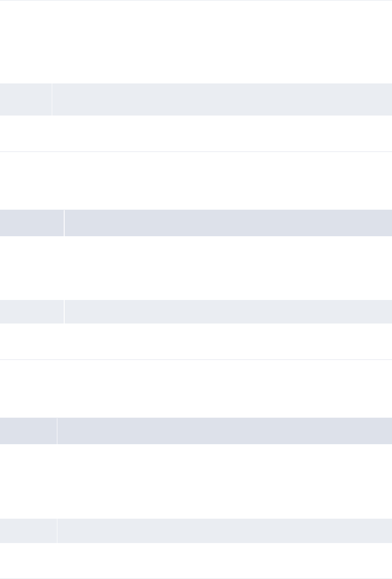This screenshot has height=579, width=392.
Task: Click the white row below the third gray row
Action: tap(196, 341)
